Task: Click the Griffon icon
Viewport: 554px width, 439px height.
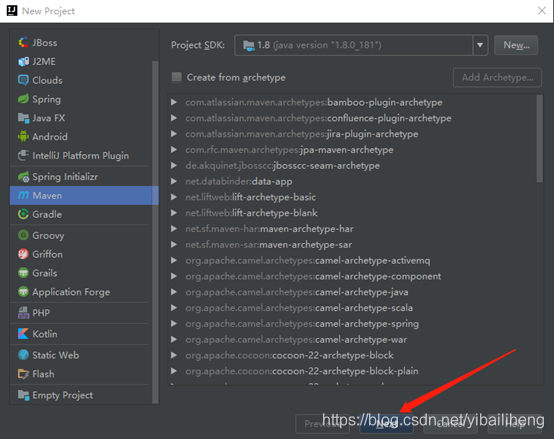Action: click(x=23, y=254)
